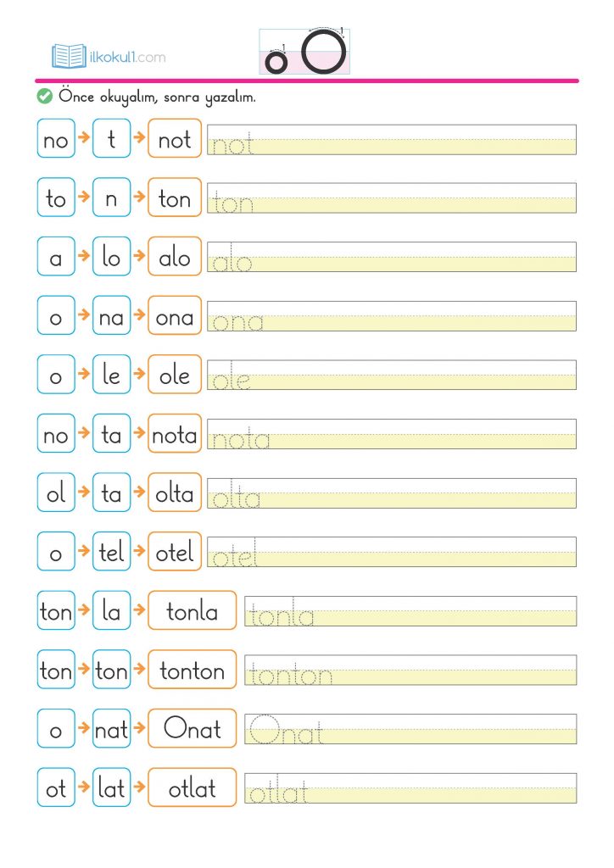This screenshot has height=868, width=614.
Task: Click the tracing line for 'ole'
Action: point(392,375)
